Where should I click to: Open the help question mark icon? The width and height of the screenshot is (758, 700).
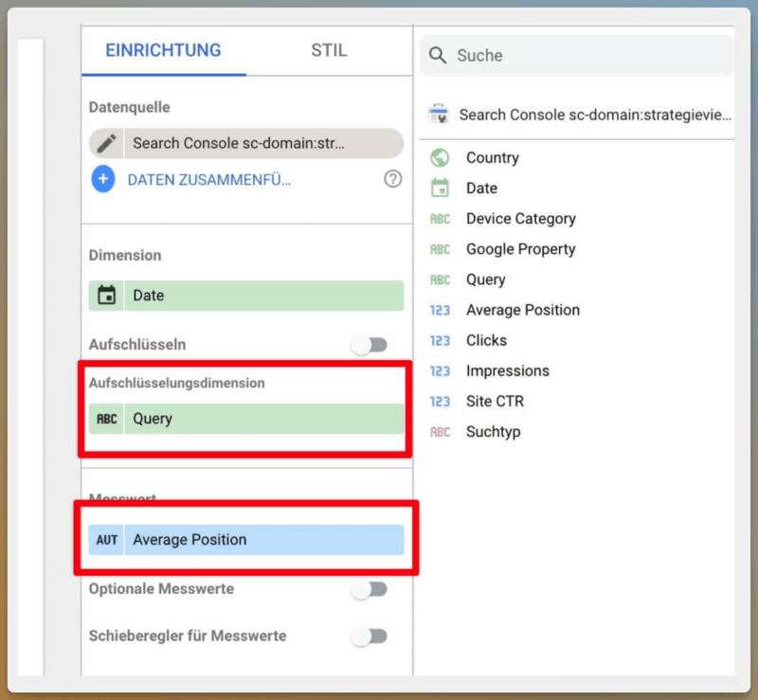coord(392,179)
